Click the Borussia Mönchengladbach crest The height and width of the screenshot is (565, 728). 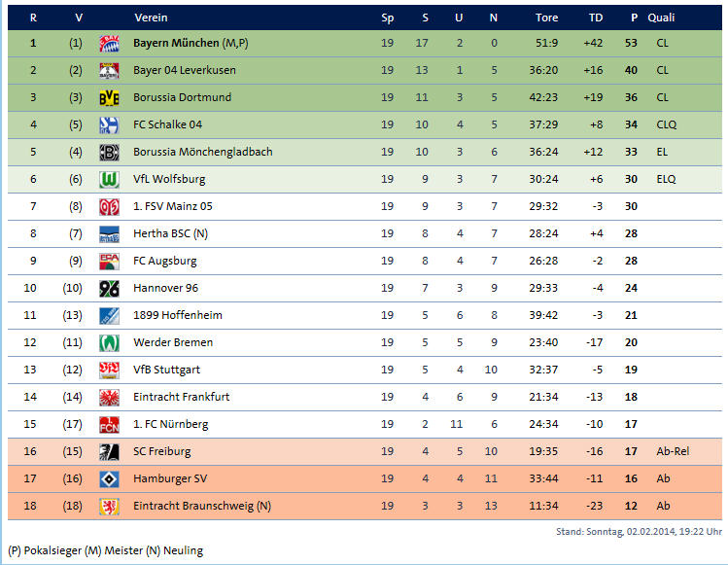(x=109, y=153)
